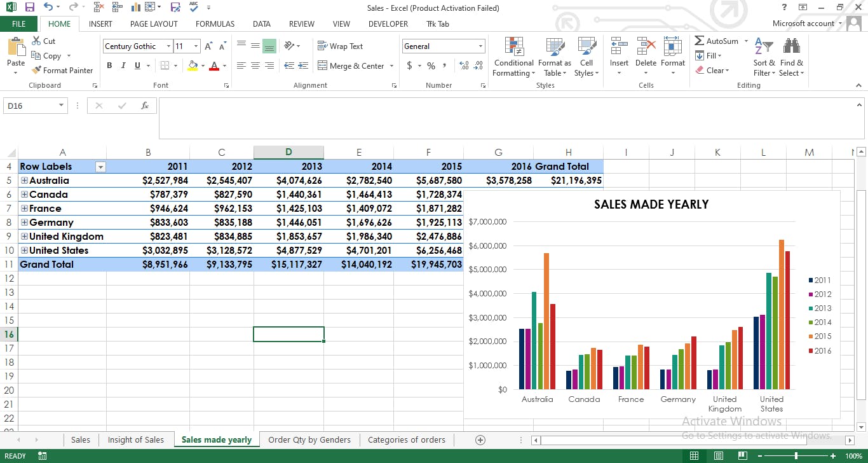Click the Format cells button
Screen dimensions: 868x463
pyautogui.click(x=672, y=56)
